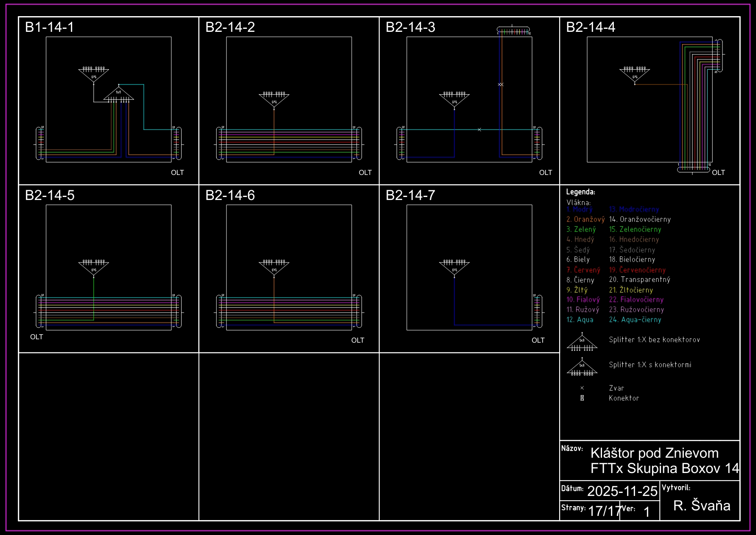Select the splitter symbol in panel B2-14-6
The height and width of the screenshot is (535, 756).
[274, 268]
